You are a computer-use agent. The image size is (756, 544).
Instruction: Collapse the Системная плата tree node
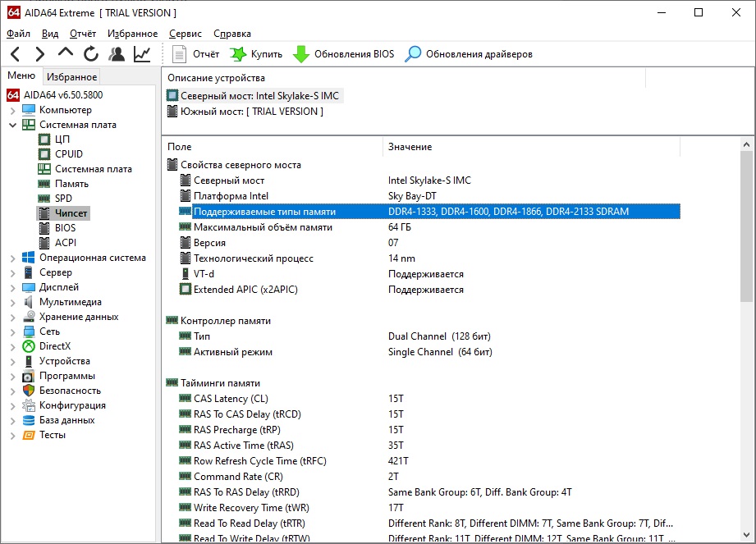(13, 125)
